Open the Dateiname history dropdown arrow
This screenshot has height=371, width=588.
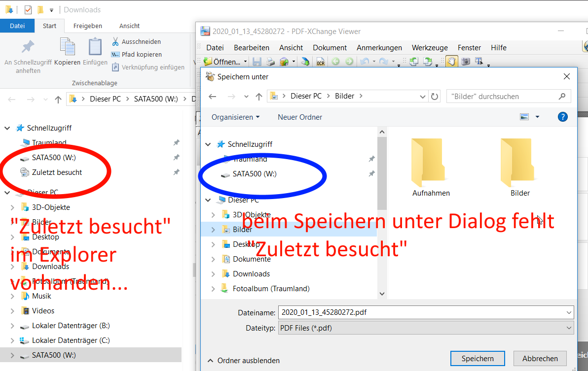coord(568,312)
